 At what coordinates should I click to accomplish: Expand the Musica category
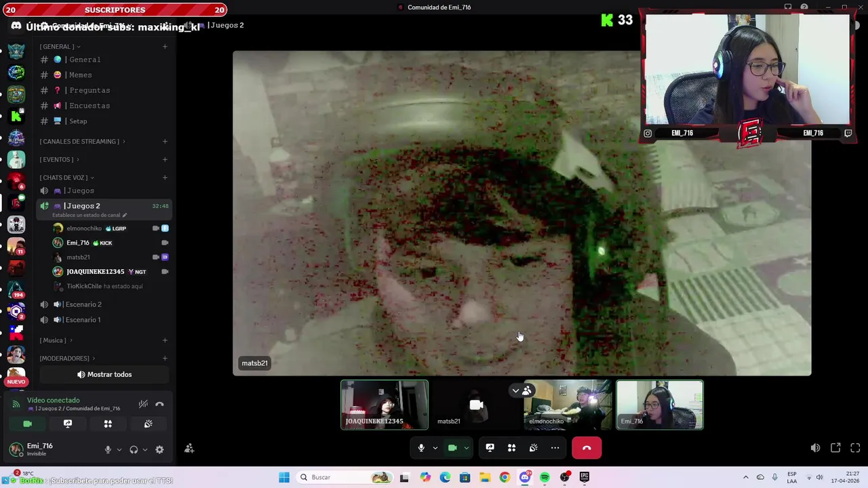click(x=56, y=340)
